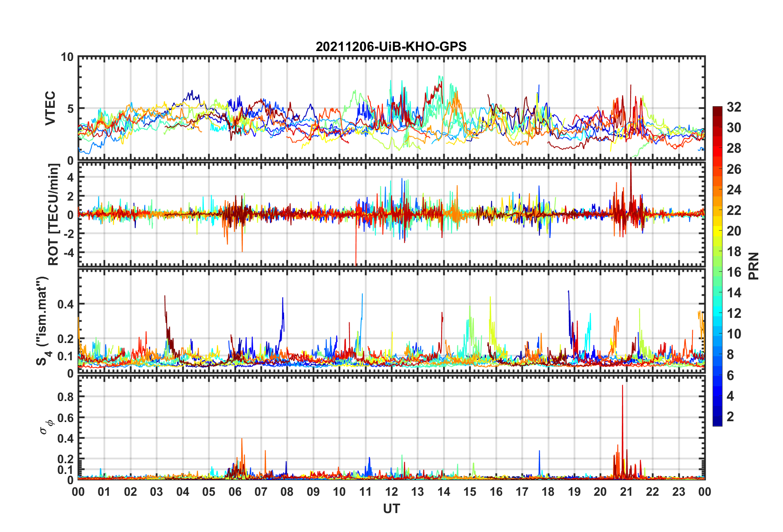
Task: Click colorbar tick label 8
Action: click(730, 355)
